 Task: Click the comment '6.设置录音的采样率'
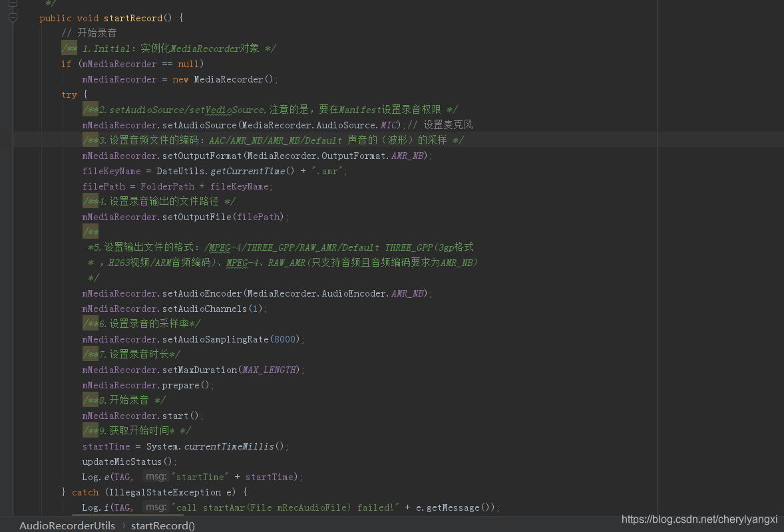click(144, 324)
